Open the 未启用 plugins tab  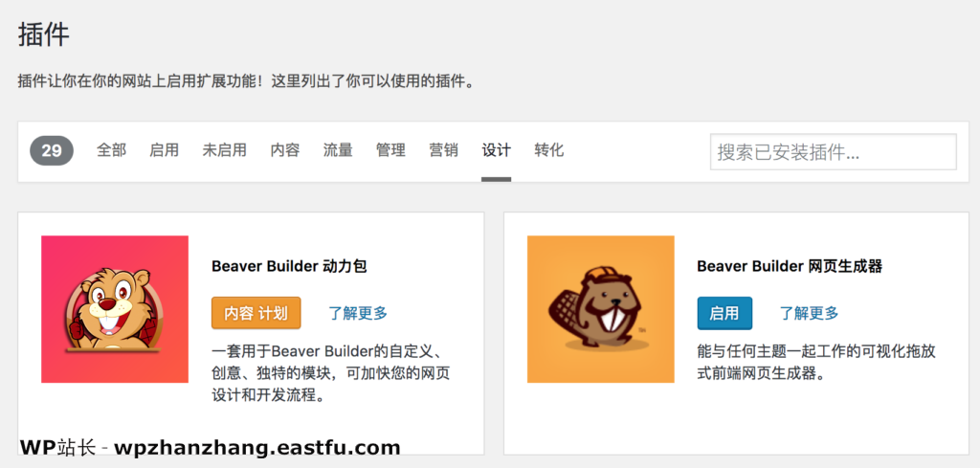point(224,150)
